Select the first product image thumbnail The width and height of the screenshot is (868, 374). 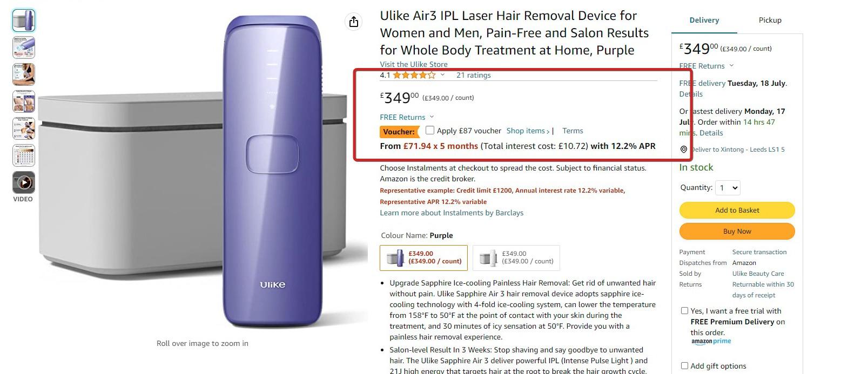pyautogui.click(x=24, y=21)
